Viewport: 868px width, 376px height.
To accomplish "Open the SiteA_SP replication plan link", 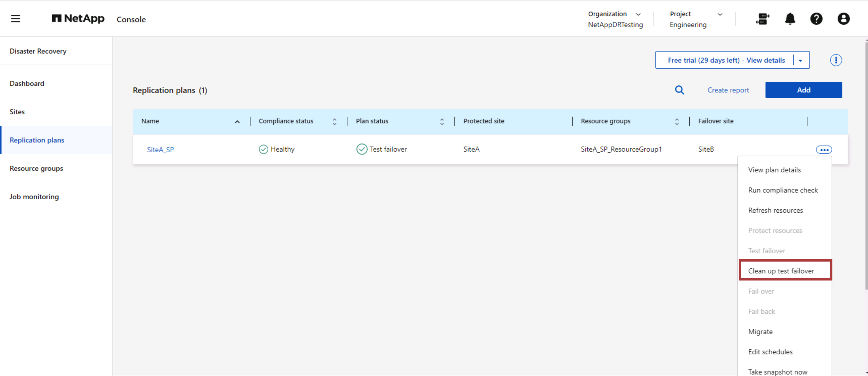I will tap(160, 149).
